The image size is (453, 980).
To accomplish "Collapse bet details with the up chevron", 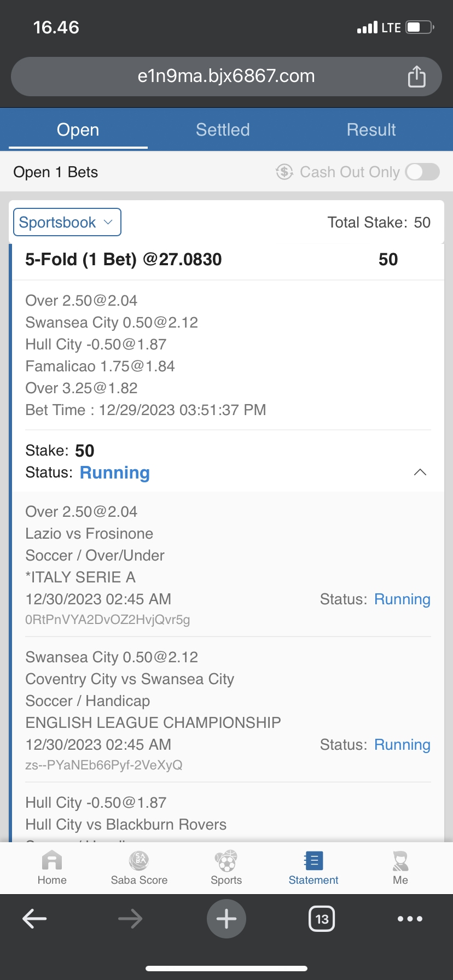I will (x=420, y=472).
